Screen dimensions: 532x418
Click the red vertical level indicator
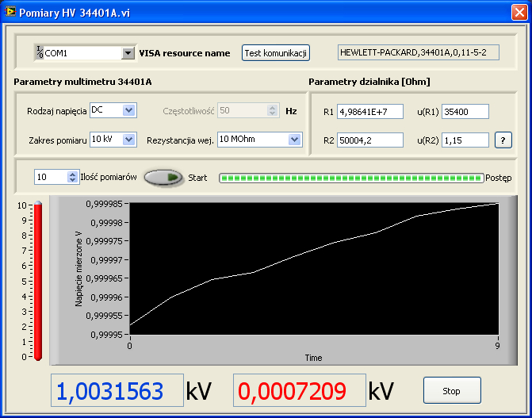point(38,281)
